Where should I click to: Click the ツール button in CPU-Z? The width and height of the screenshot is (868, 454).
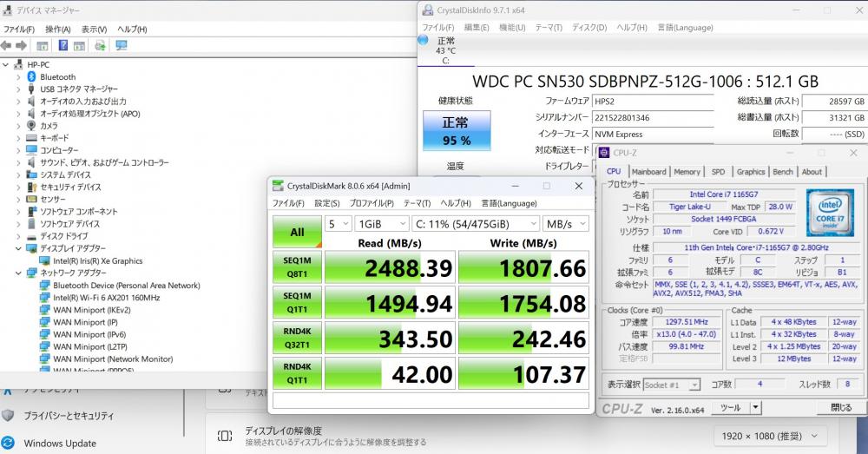coord(730,407)
